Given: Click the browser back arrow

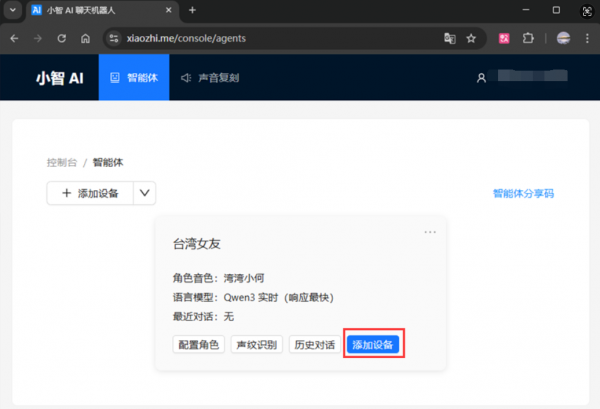Looking at the screenshot, I should tap(14, 39).
